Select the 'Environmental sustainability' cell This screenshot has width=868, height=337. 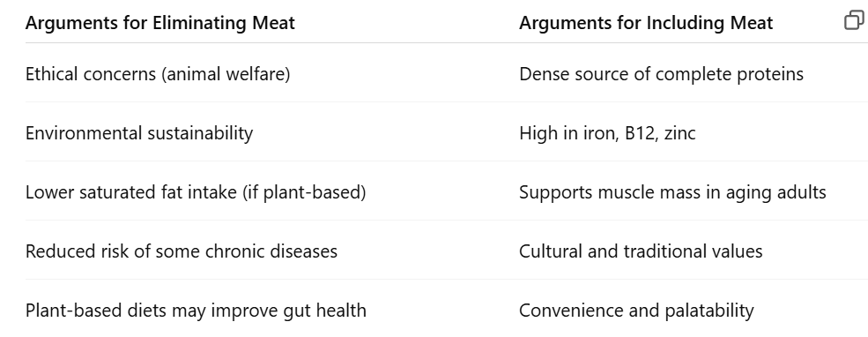[x=139, y=133]
